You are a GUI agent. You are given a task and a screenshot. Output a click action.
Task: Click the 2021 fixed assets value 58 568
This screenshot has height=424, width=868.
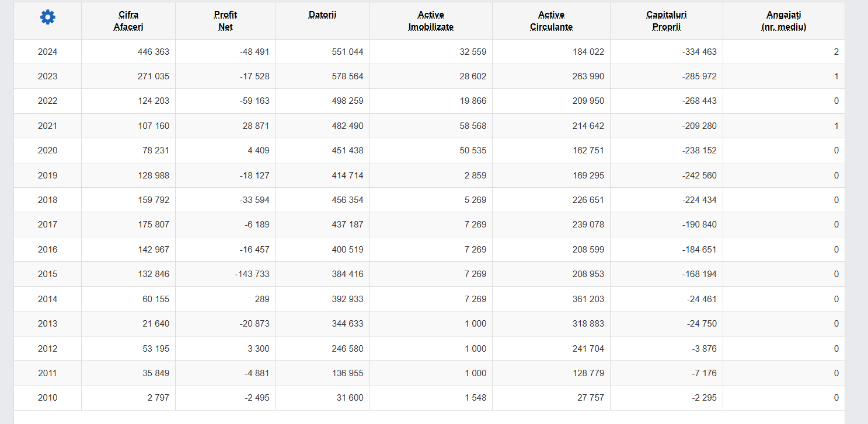click(x=473, y=126)
